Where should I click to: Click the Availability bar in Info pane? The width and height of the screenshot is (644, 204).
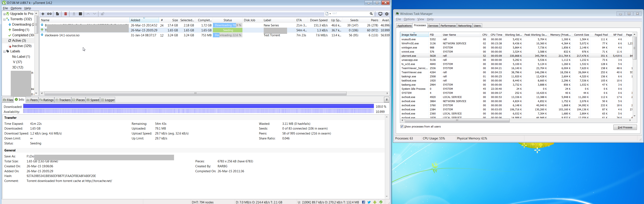pyautogui.click(x=198, y=111)
